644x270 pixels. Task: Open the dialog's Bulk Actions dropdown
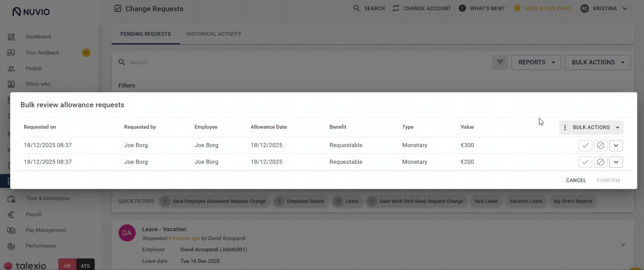pos(591,127)
